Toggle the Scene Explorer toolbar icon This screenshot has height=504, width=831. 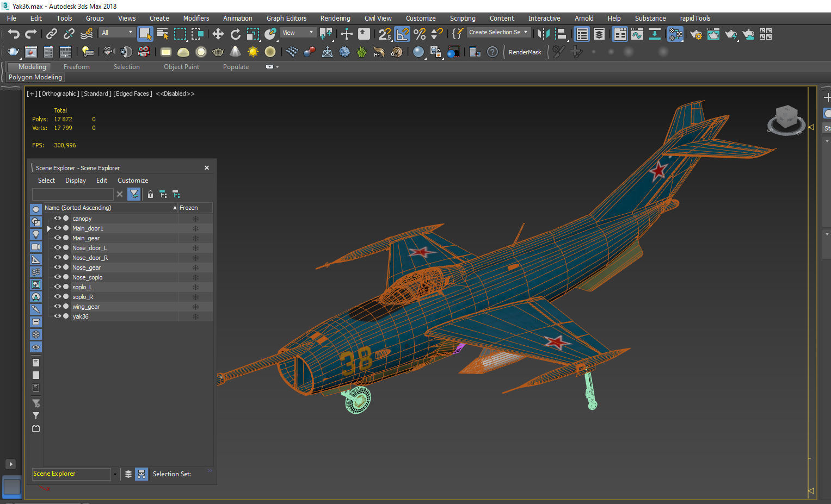tap(582, 34)
